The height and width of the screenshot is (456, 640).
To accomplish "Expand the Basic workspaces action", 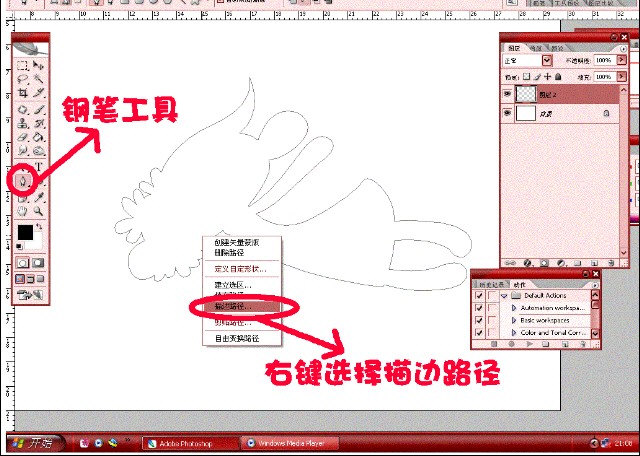I will tap(514, 320).
